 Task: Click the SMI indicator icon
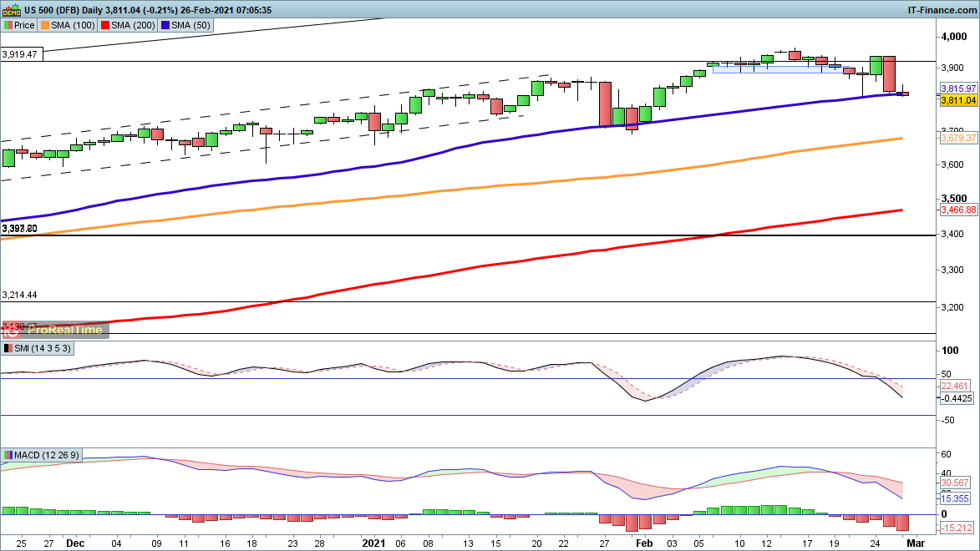(8, 349)
